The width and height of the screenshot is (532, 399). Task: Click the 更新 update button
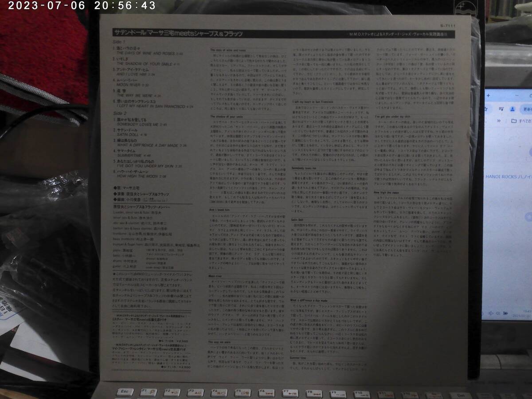point(528,109)
